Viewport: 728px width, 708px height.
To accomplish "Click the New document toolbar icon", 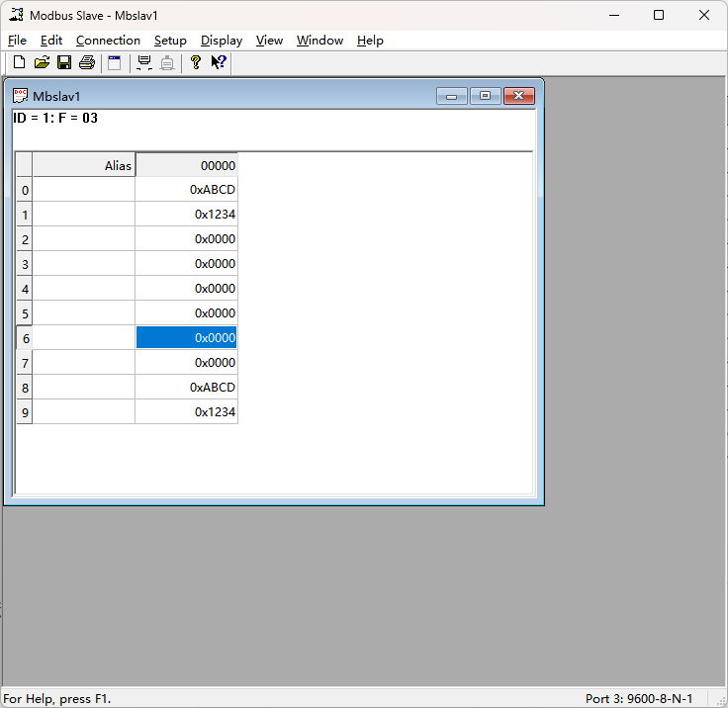I will [x=19, y=62].
